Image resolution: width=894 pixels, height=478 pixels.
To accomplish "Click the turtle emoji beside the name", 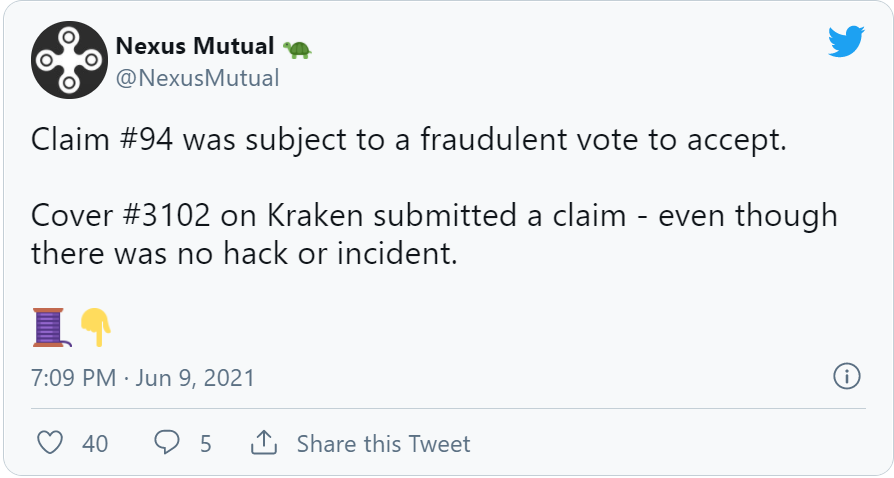I will pyautogui.click(x=297, y=47).
